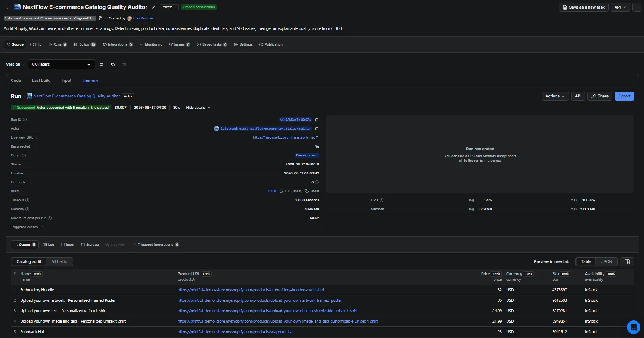
Task: Click the Share button
Action: coord(600,96)
